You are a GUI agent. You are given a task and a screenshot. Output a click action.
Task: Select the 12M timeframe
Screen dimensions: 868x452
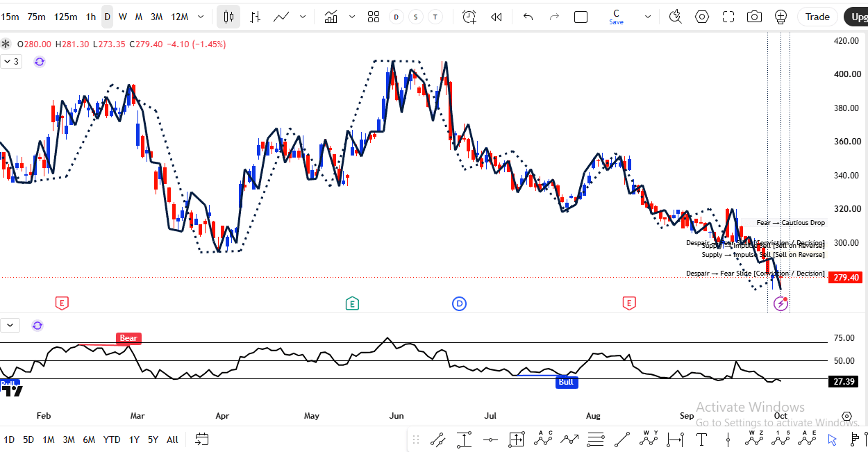tap(179, 17)
